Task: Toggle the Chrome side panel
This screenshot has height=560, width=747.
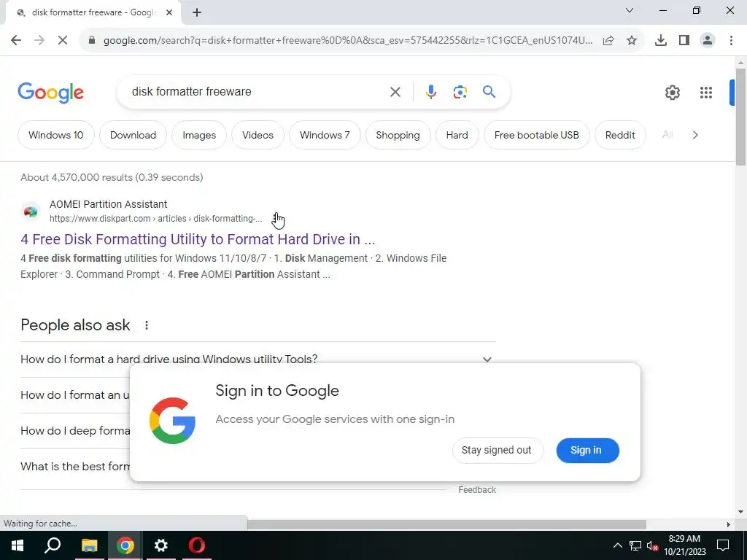Action: (x=684, y=41)
